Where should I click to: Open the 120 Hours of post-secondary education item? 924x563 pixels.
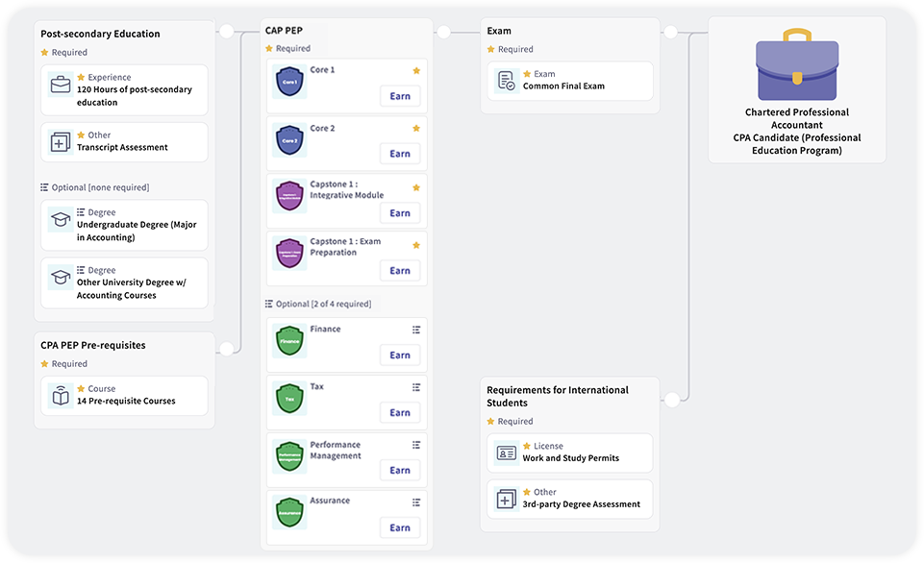[124, 90]
